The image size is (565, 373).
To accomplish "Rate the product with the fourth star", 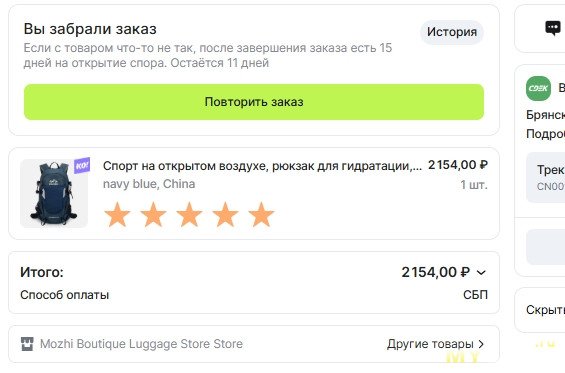I will pyautogui.click(x=225, y=214).
